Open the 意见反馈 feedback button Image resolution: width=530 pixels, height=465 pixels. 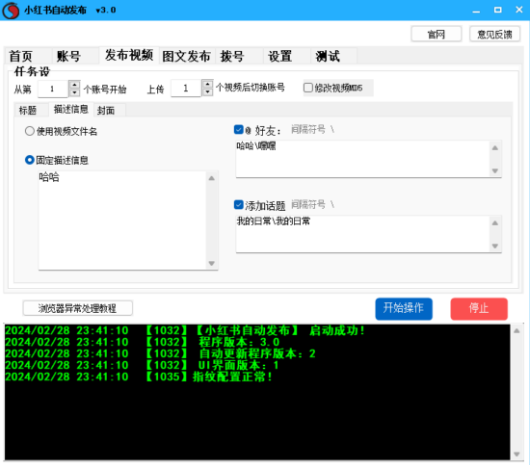pos(495,34)
